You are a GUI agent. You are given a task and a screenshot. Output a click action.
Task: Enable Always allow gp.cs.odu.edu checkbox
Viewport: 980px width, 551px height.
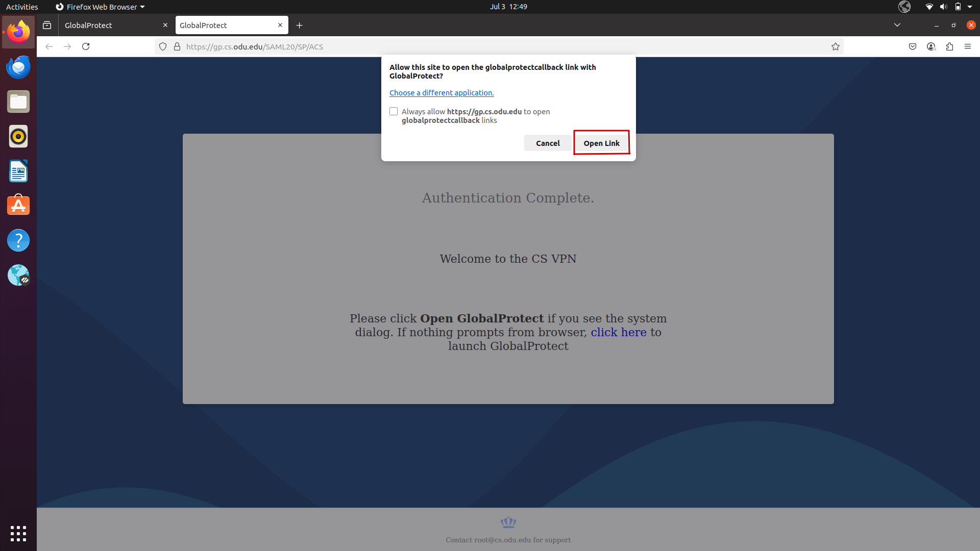394,111
